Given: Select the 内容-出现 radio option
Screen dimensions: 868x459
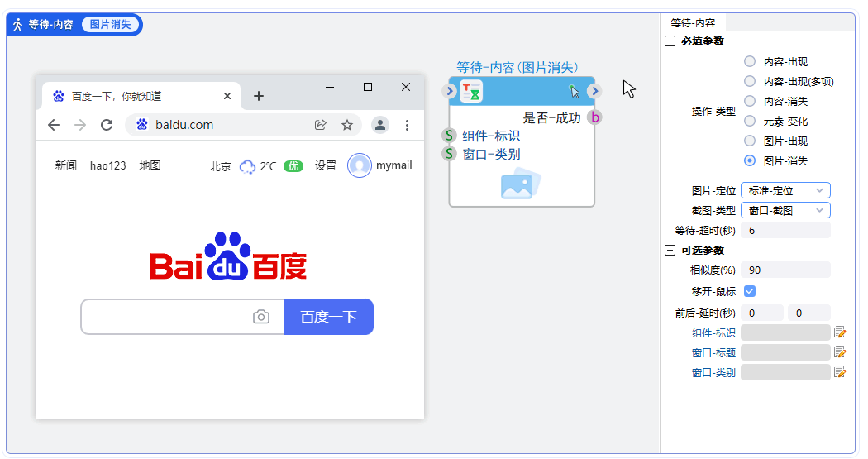Looking at the screenshot, I should 750,61.
